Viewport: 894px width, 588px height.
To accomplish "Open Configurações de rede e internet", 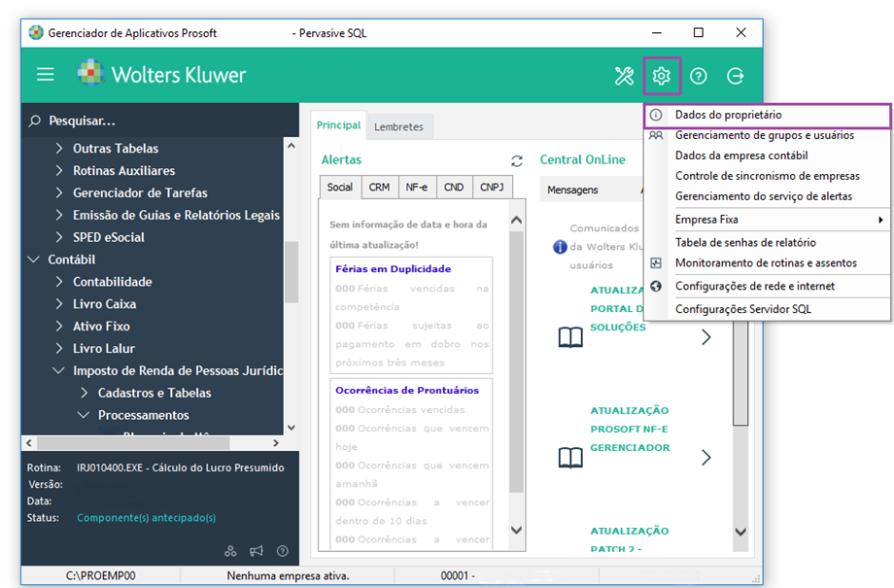I will 768,286.
